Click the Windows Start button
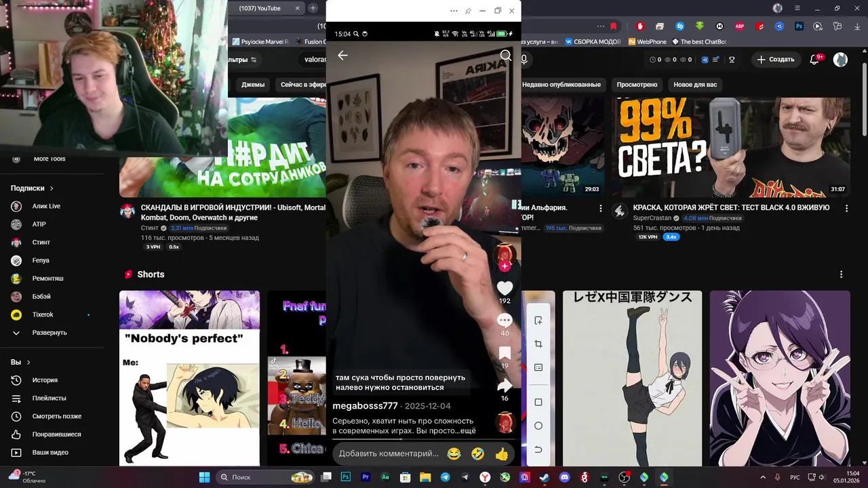Image resolution: width=868 pixels, height=488 pixels. click(x=204, y=477)
